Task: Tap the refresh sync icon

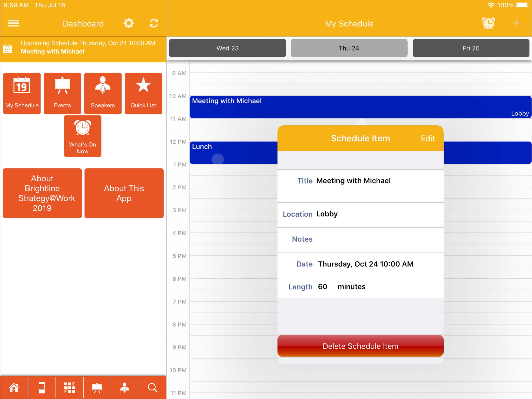Action: (x=154, y=23)
